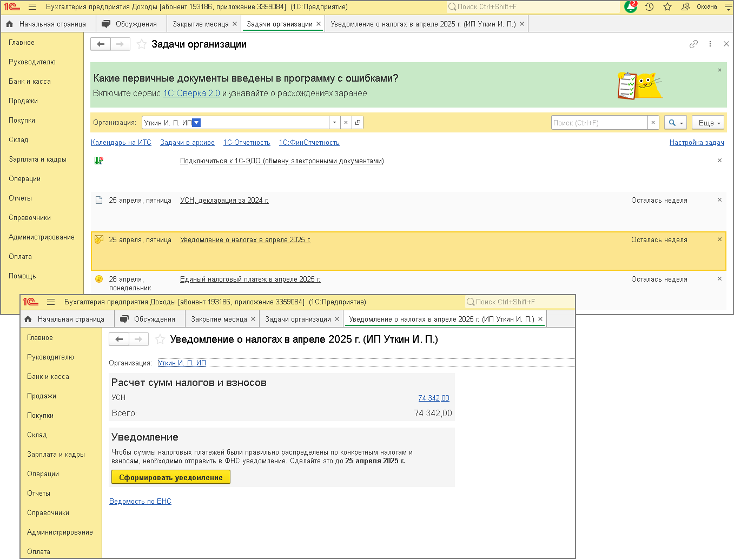Open the search magnifier dropdown button
The image size is (734, 560).
(x=675, y=123)
